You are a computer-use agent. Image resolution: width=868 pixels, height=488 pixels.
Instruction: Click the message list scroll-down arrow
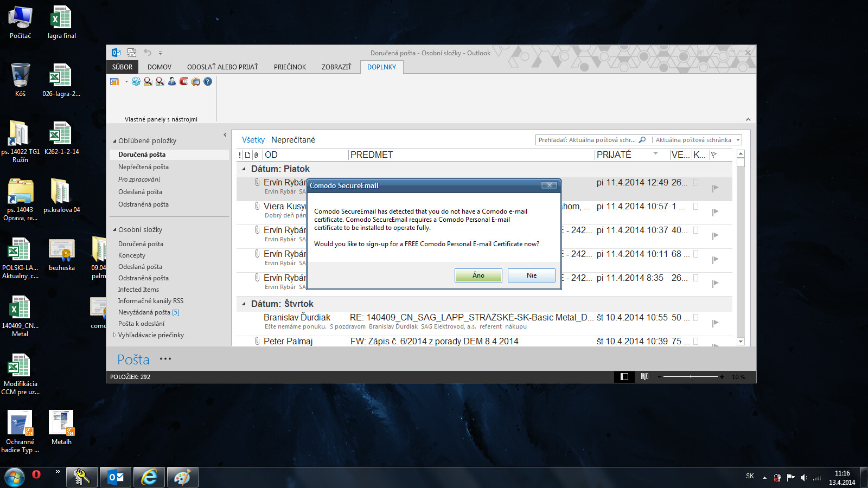point(741,342)
